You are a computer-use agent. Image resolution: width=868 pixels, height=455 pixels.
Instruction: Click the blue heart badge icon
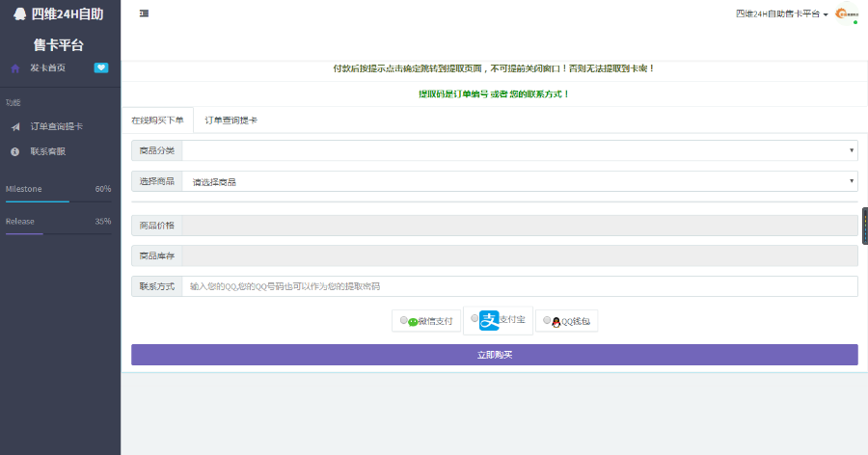[100, 67]
